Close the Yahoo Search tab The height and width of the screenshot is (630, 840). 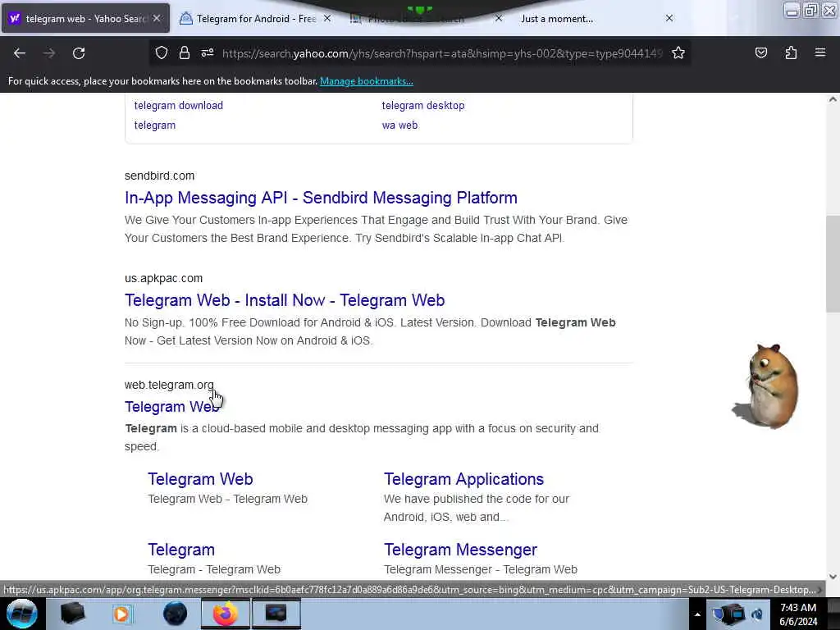(x=157, y=18)
